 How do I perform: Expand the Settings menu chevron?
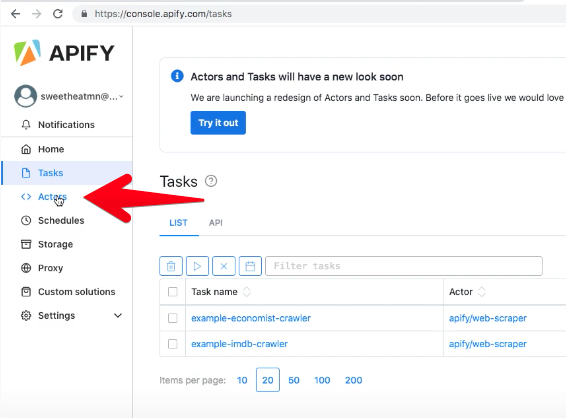(x=118, y=315)
